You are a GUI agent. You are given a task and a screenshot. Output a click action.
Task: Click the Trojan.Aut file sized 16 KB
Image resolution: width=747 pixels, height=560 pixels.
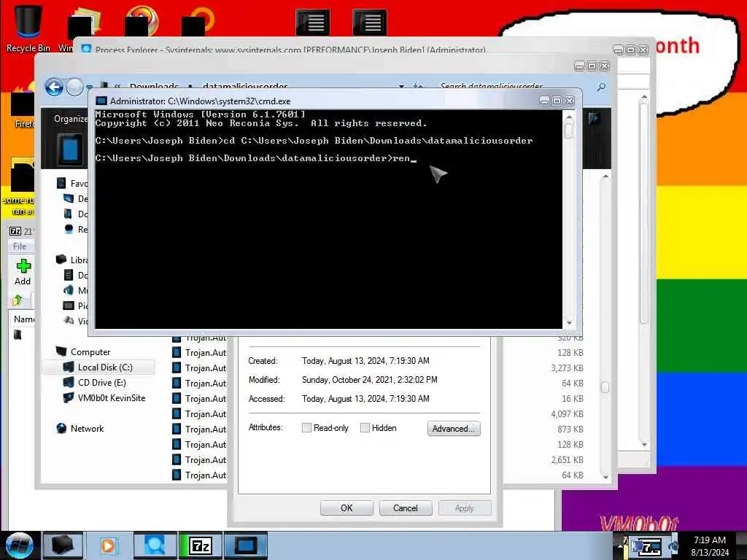[199, 399]
